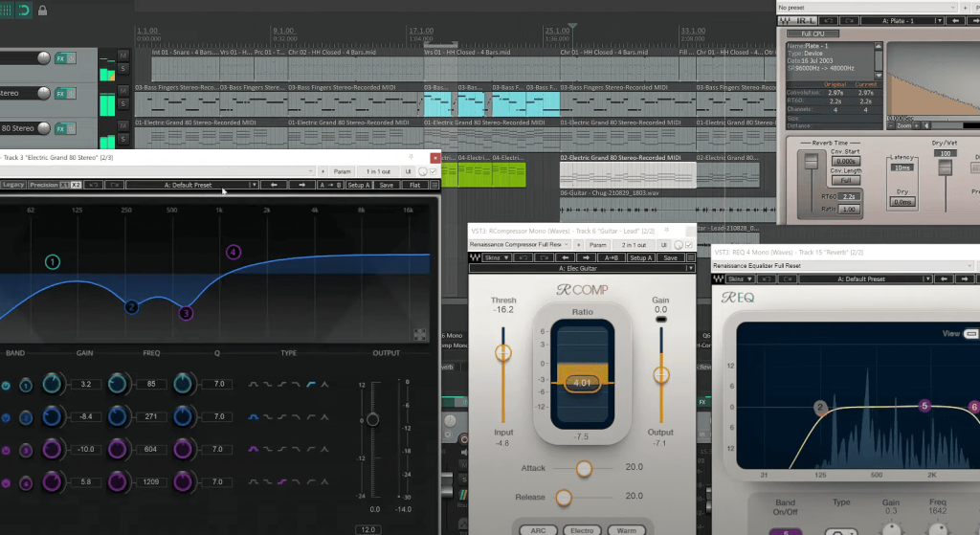The width and height of the screenshot is (980, 535).
Task: Select band 1 node on the EQ graph
Action: pyautogui.click(x=53, y=262)
